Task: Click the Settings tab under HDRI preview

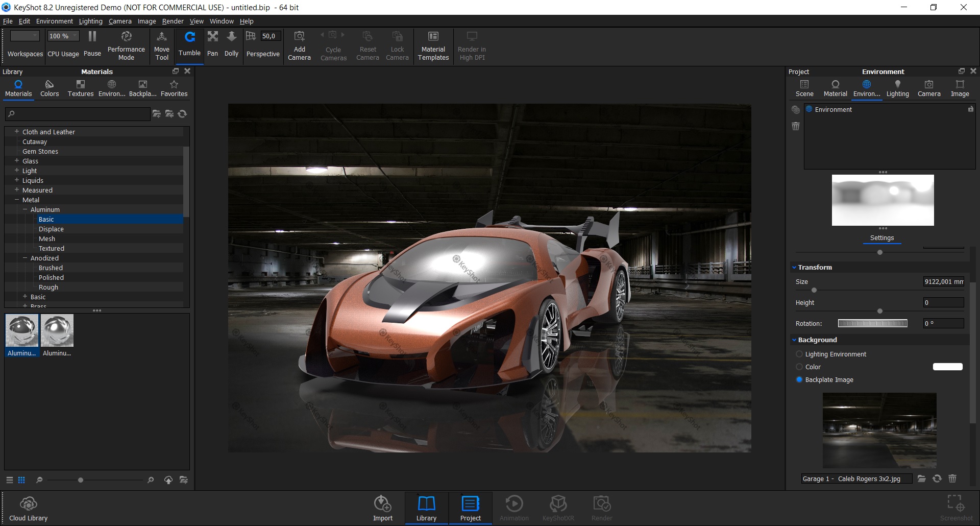Action: pos(882,238)
